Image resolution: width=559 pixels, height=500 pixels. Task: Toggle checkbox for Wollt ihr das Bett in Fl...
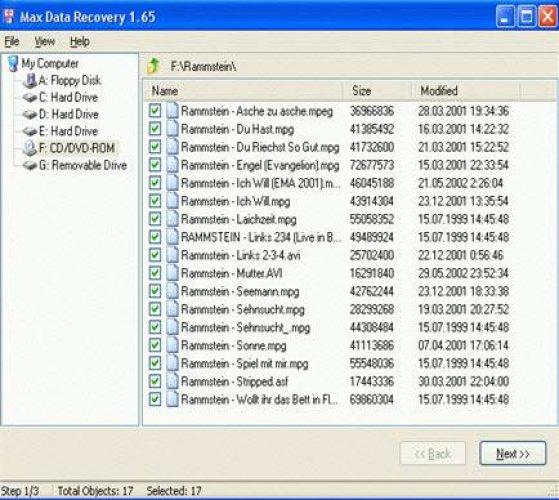click(155, 399)
